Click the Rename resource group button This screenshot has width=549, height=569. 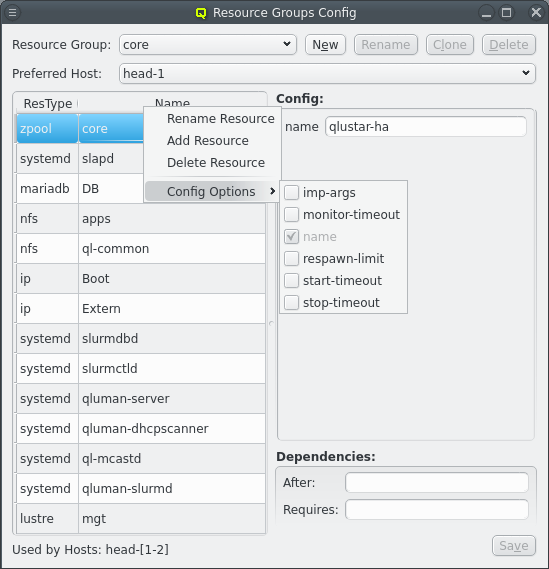pos(386,45)
